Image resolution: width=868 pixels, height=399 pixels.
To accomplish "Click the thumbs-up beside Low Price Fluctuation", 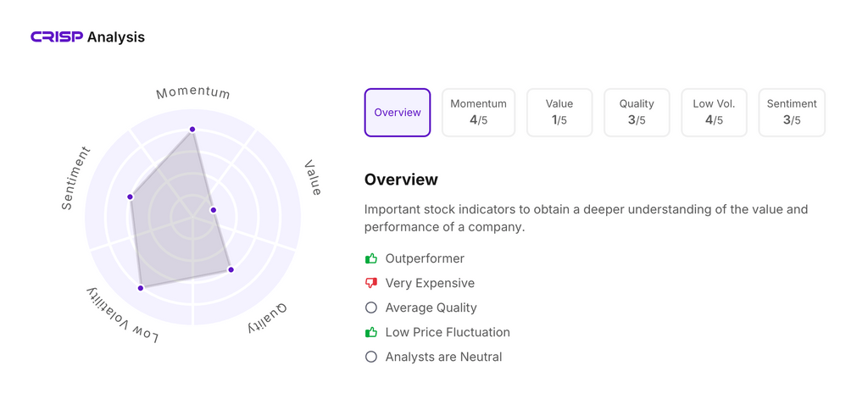I will (x=371, y=332).
